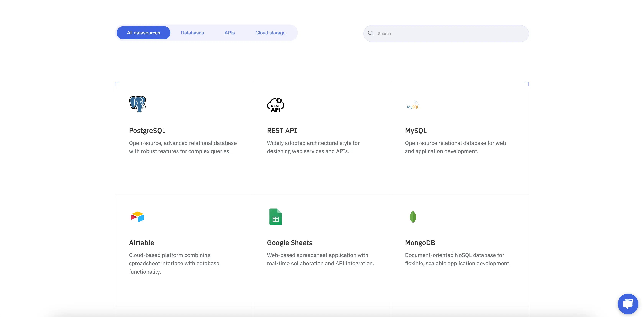This screenshot has height=317, width=644.
Task: Click the REST API cloud gear icon
Action: 275,105
